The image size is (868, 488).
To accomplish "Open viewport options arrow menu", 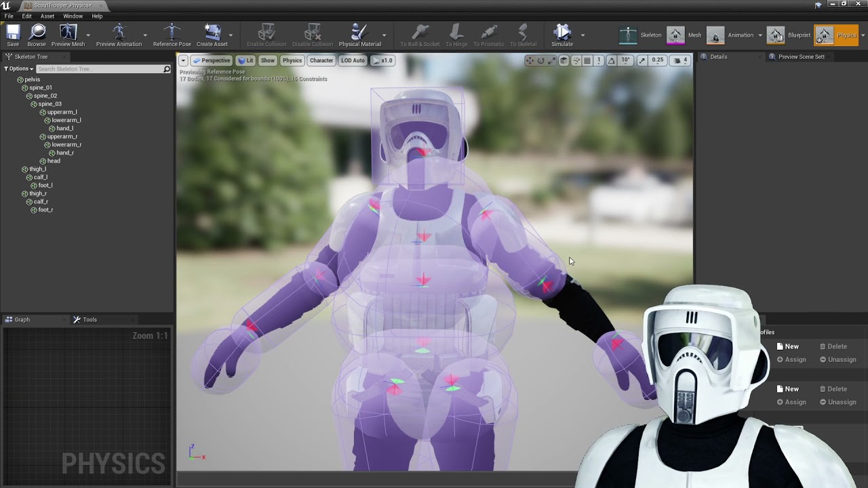I will coord(183,60).
